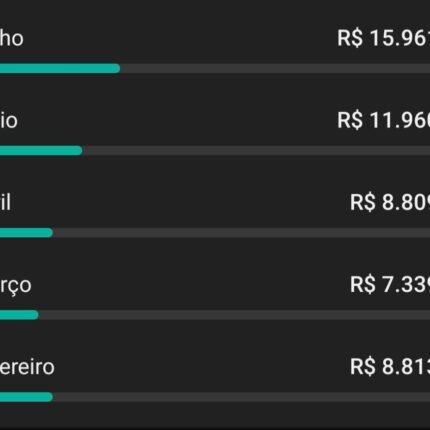This screenshot has width=430, height=430.
Task: Click the teal filled progress bar under Junho
Action: tap(60, 68)
